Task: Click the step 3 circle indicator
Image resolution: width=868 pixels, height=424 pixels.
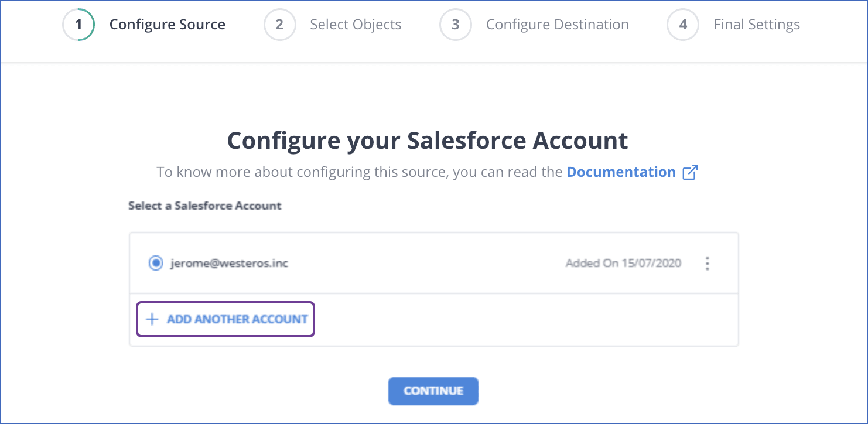Action: (456, 25)
